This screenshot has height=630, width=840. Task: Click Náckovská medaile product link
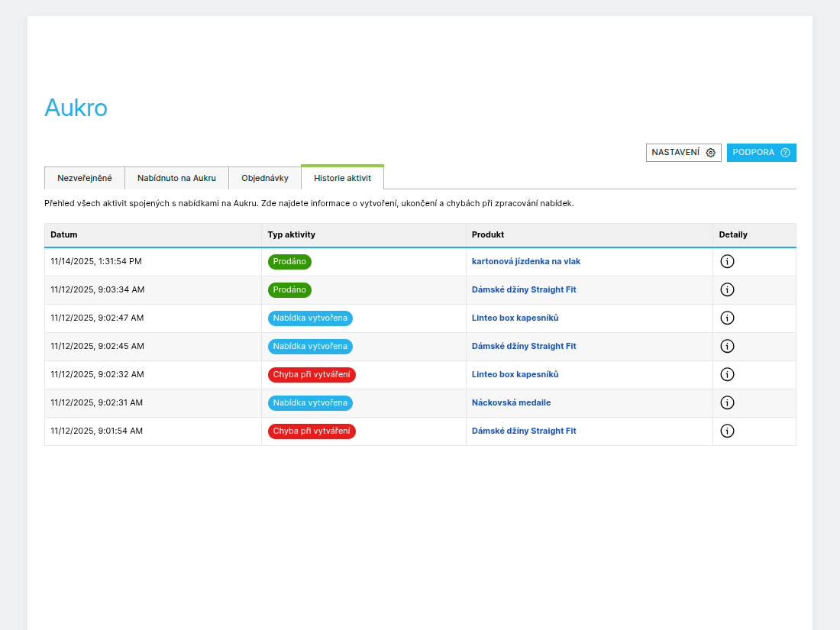511,402
